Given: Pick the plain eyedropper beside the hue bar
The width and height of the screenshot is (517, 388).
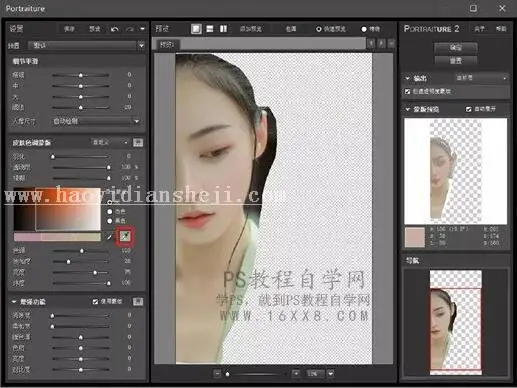Looking at the screenshot, I should [x=110, y=237].
